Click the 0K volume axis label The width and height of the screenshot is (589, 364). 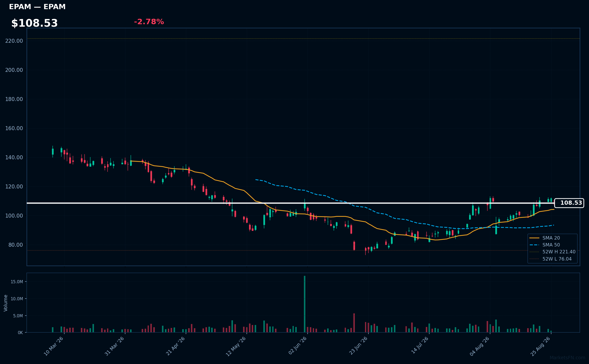(20, 333)
